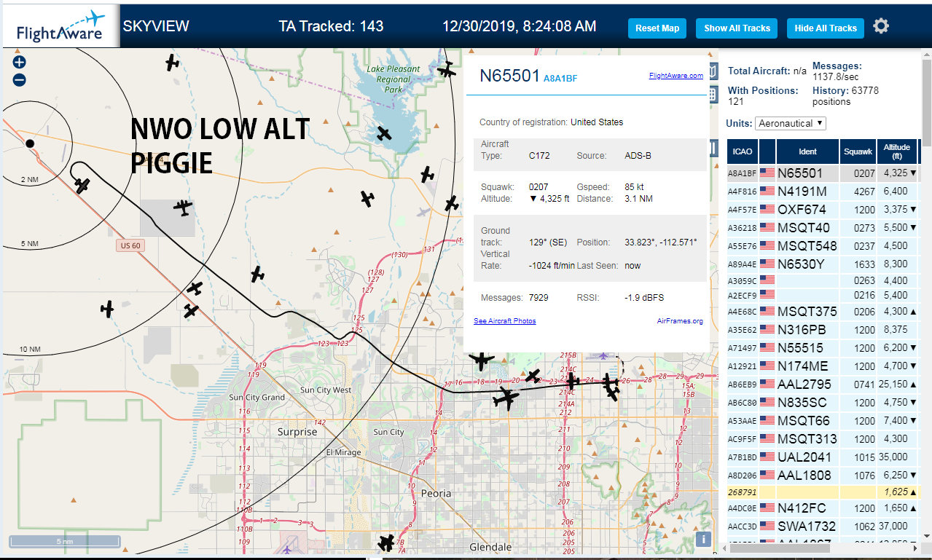Select the N4191M row in the table
The image size is (932, 560).
(x=823, y=192)
